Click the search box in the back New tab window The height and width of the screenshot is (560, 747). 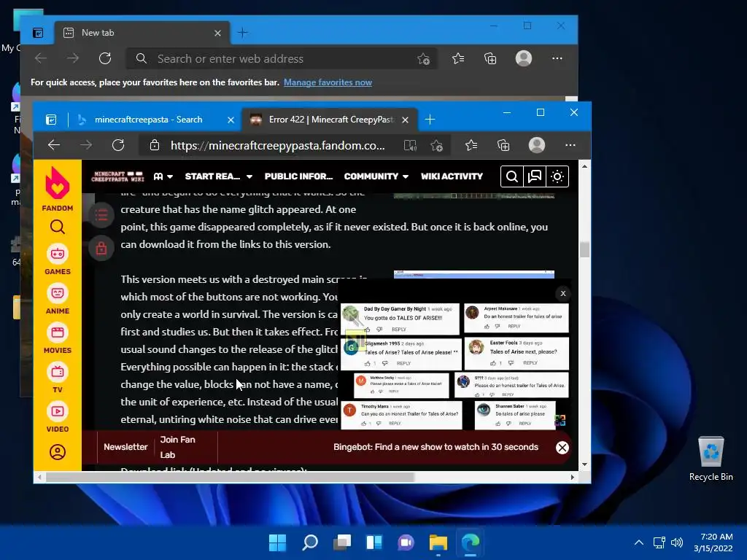click(x=281, y=58)
